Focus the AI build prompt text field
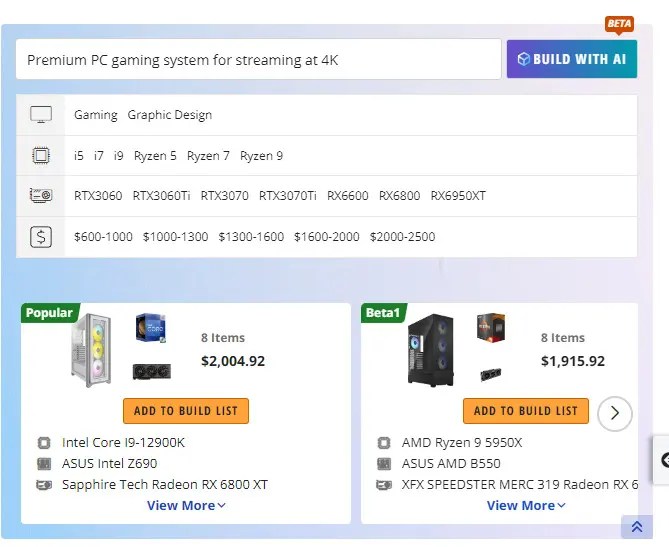Screen dimensions: 669x547 (259, 59)
